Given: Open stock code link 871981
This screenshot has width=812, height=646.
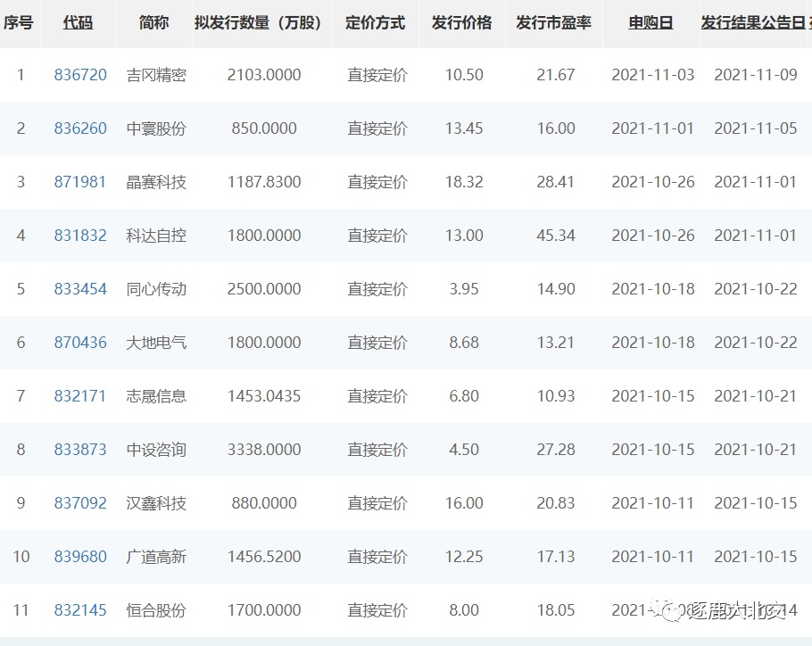Looking at the screenshot, I should click(79, 182).
